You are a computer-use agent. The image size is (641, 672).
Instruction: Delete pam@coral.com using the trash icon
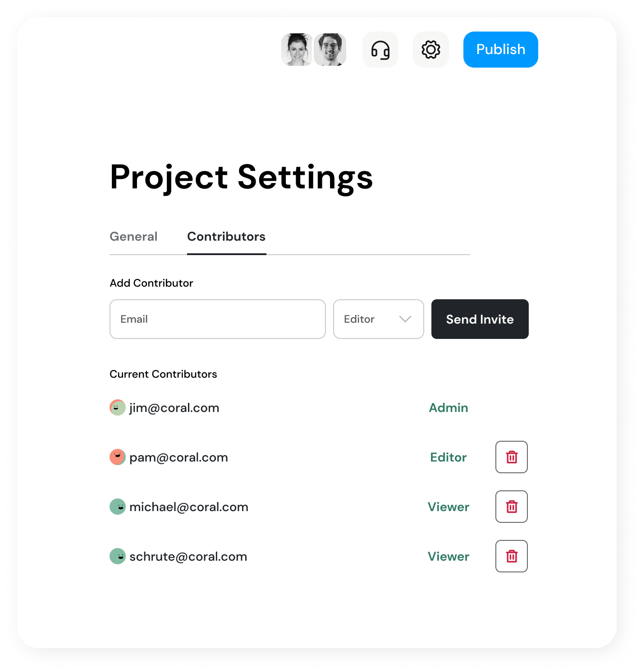512,457
